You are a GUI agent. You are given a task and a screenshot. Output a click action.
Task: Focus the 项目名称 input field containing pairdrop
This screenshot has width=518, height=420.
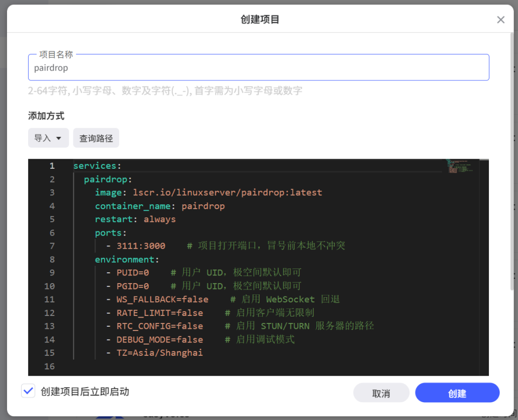[x=258, y=67]
